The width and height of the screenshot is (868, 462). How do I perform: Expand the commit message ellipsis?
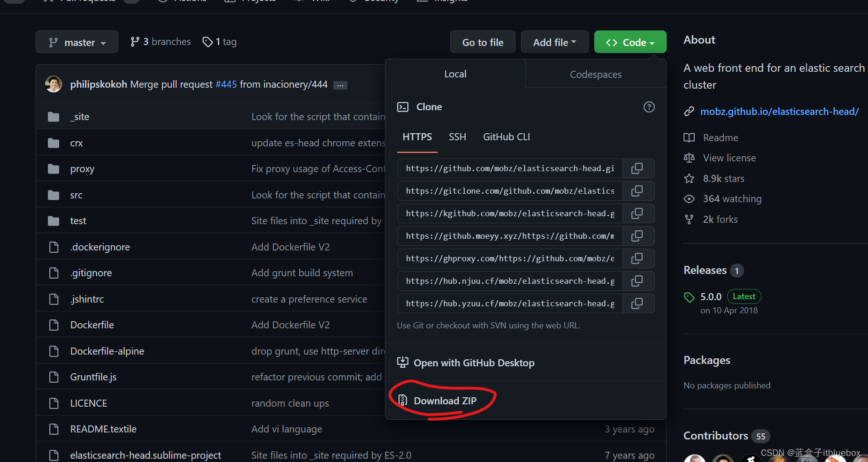pos(340,85)
